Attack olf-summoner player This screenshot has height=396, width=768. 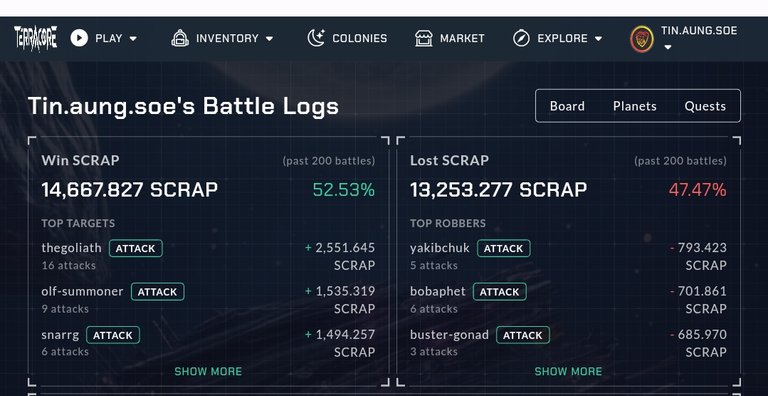coord(158,292)
